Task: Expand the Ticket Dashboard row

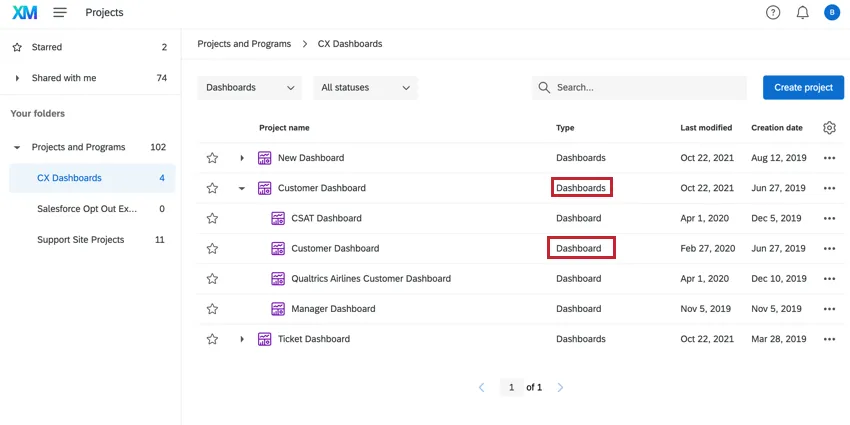Action: pyautogui.click(x=242, y=339)
